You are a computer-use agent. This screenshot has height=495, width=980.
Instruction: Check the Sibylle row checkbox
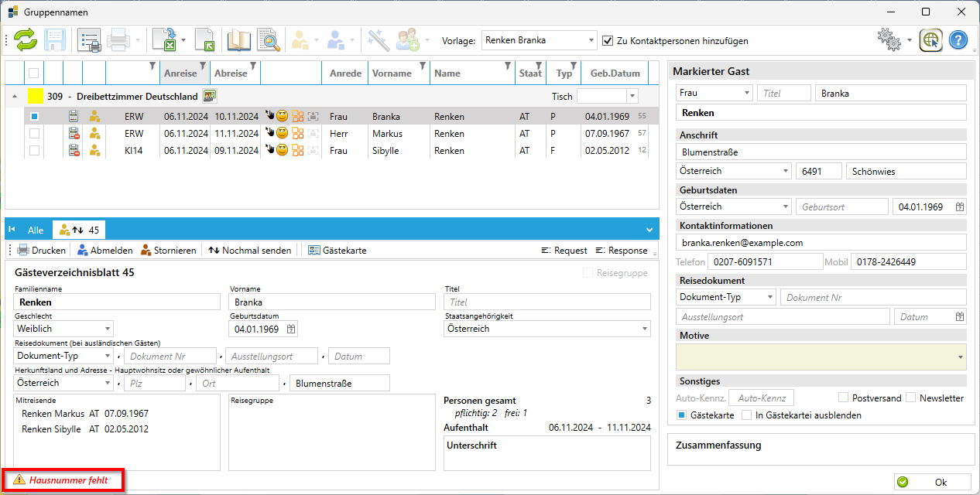point(34,151)
